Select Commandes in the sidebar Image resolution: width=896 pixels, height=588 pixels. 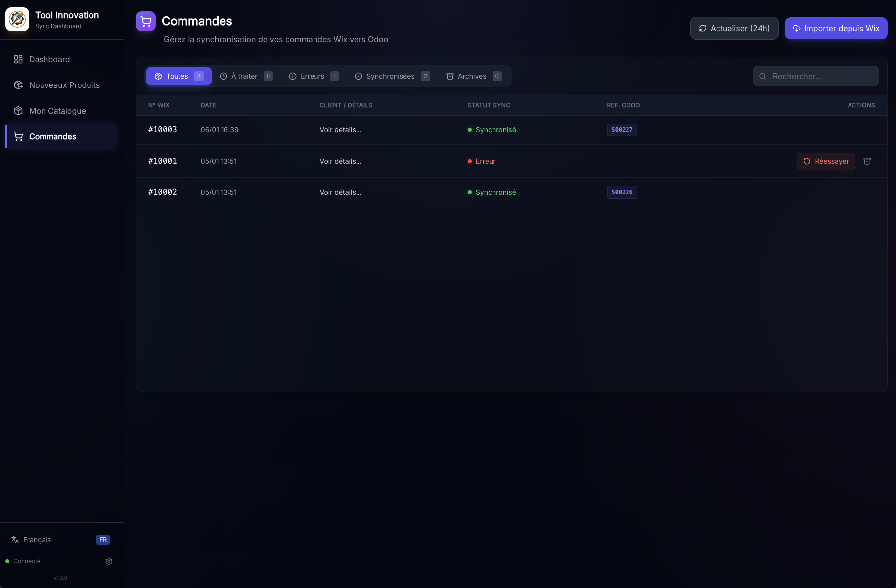click(x=52, y=136)
